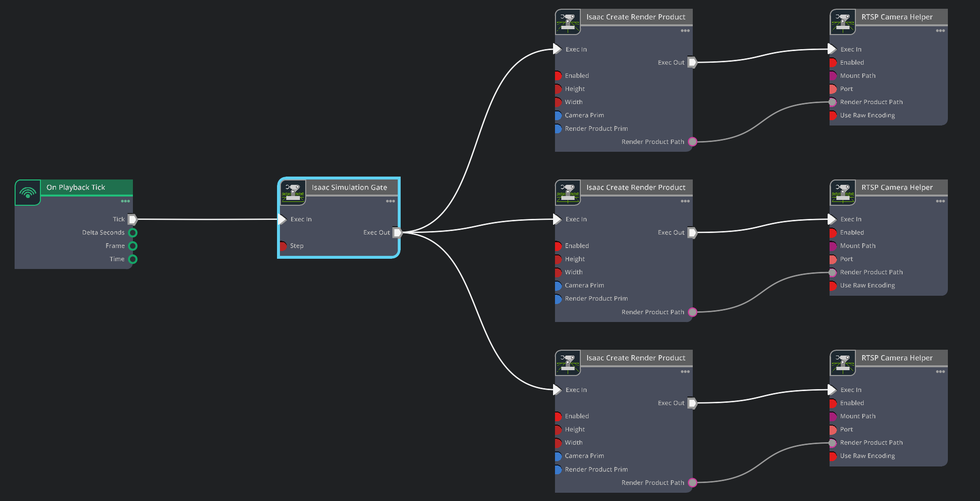Image resolution: width=980 pixels, height=501 pixels.
Task: Click Enabled label on bottom RTSP Camera Helper
Action: (x=852, y=403)
